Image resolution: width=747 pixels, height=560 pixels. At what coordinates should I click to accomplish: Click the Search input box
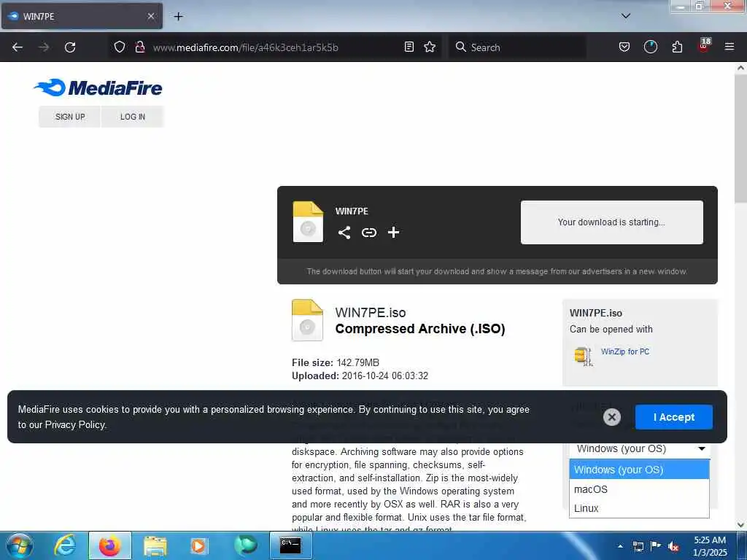(517, 47)
